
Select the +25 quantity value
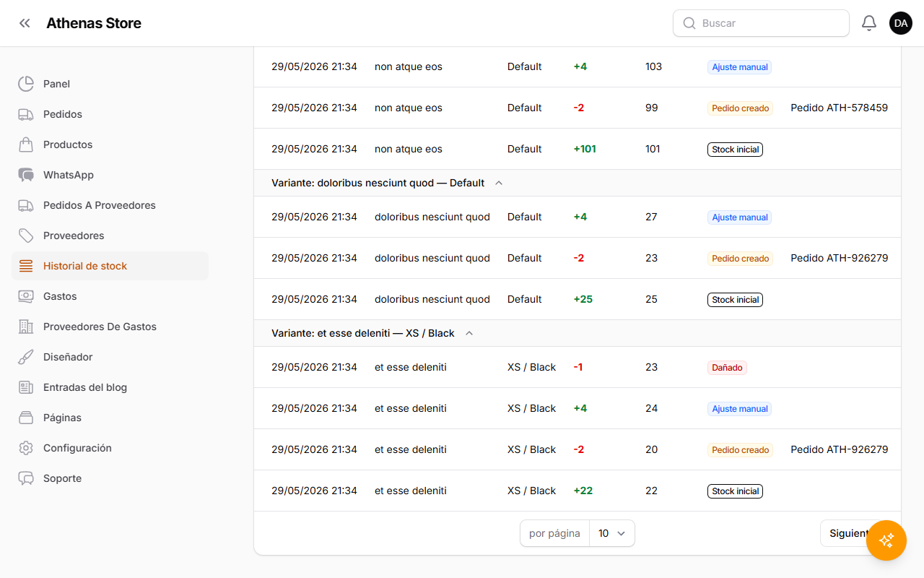pos(583,299)
